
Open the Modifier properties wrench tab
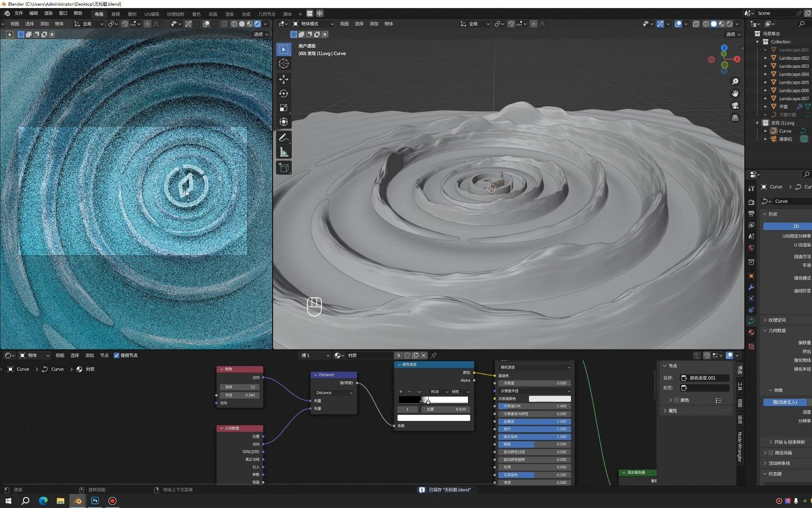pyautogui.click(x=751, y=287)
